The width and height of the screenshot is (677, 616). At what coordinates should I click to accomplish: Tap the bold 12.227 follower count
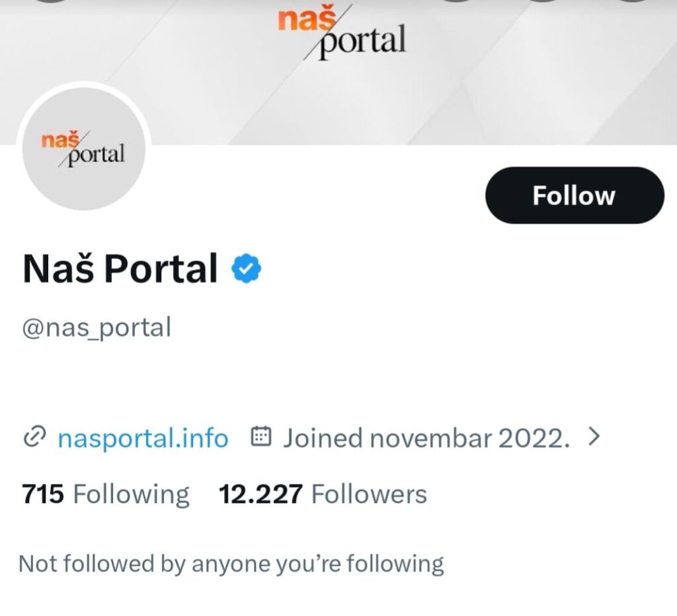pyautogui.click(x=260, y=494)
